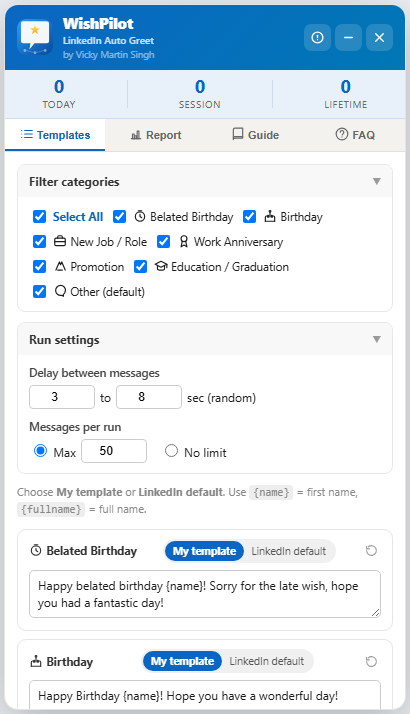This screenshot has height=714, width=410.
Task: Click the cake icon in Birthday card
Action: tap(36, 661)
